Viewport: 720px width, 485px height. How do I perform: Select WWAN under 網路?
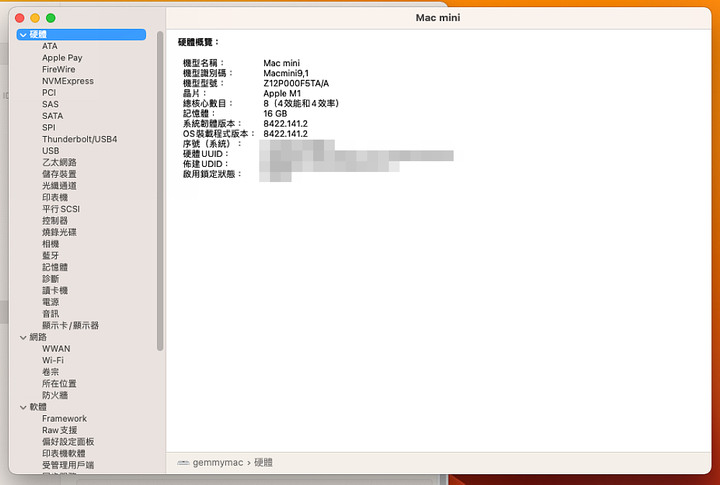[56, 349]
